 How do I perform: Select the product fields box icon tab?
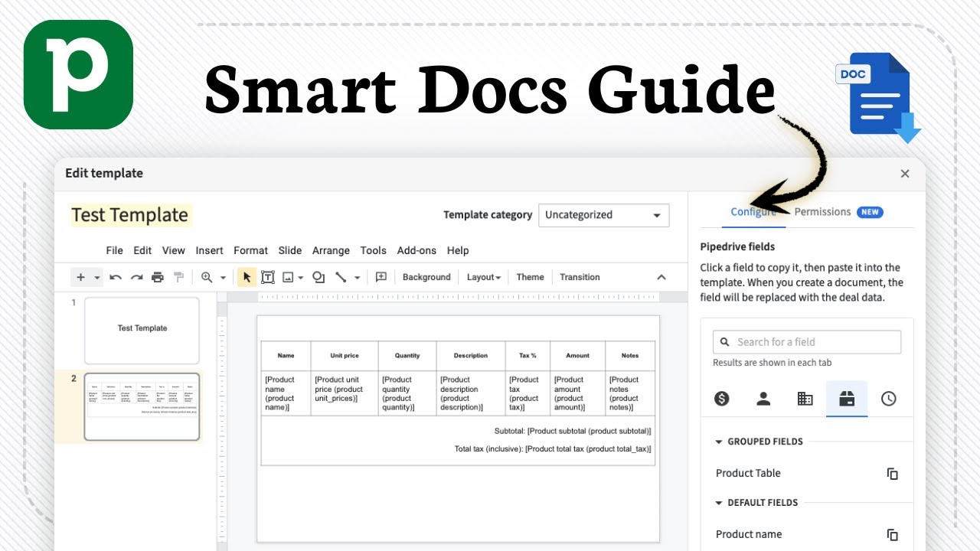[847, 399]
